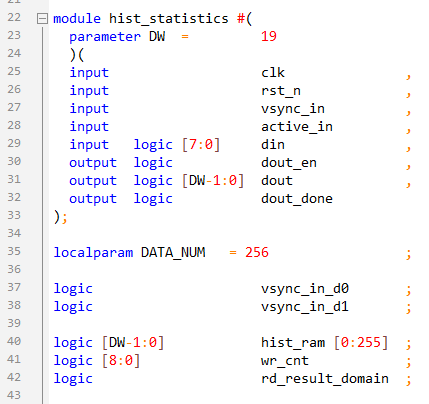The image size is (429, 404).
Task: Click the [7:0] range on din line
Action: tap(201, 145)
